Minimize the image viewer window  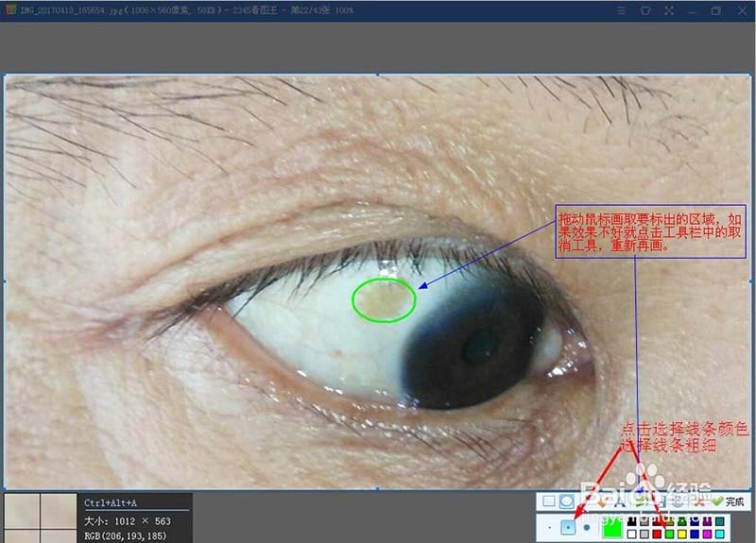693,10
